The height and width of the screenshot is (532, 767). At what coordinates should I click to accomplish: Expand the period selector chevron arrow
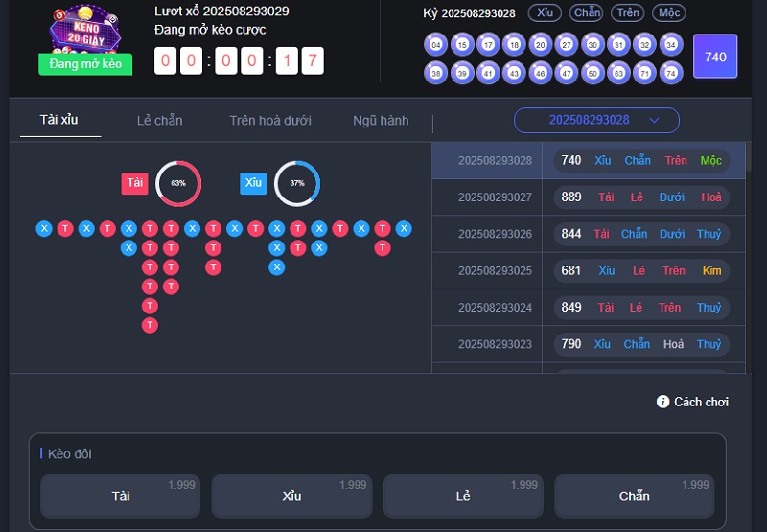click(x=655, y=120)
